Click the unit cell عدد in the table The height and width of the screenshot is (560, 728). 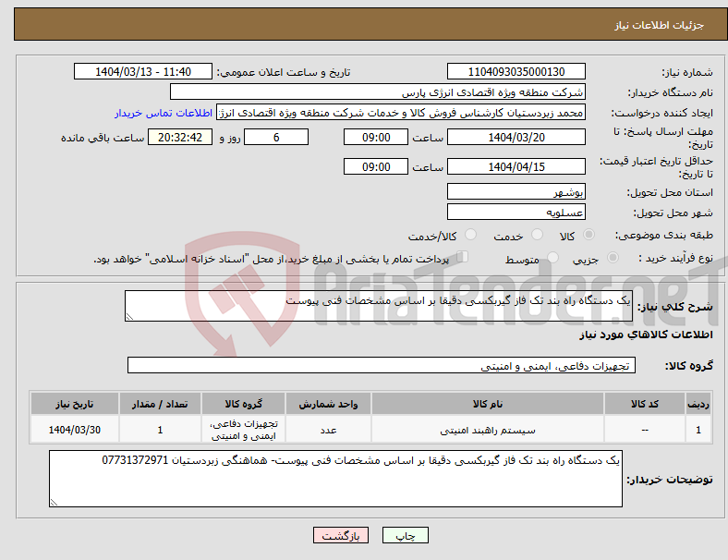pos(328,431)
